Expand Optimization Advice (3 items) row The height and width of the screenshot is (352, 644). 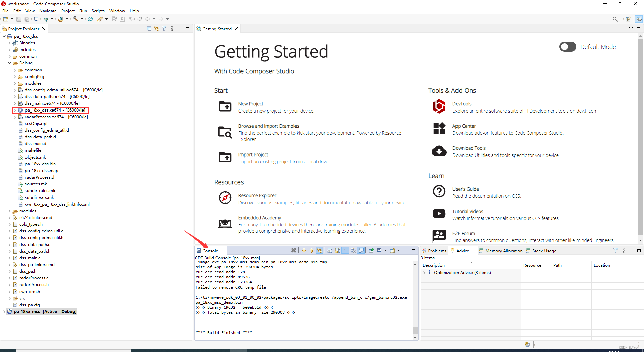pyautogui.click(x=424, y=273)
